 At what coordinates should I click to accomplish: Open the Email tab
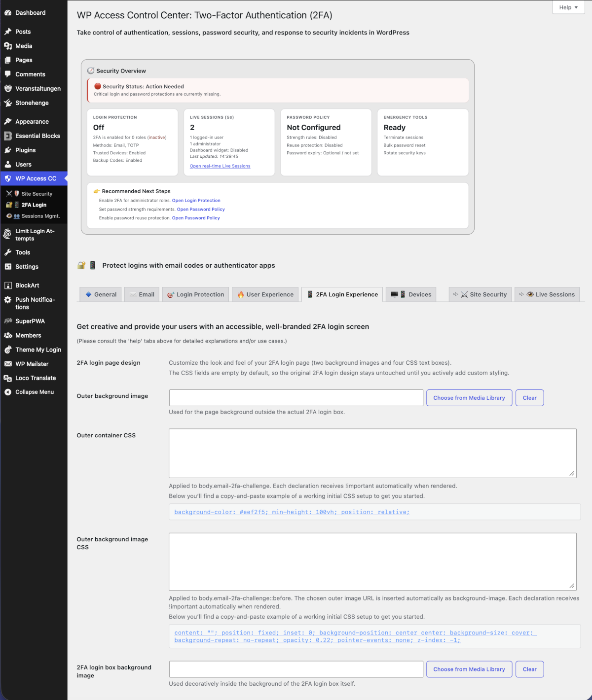click(142, 294)
